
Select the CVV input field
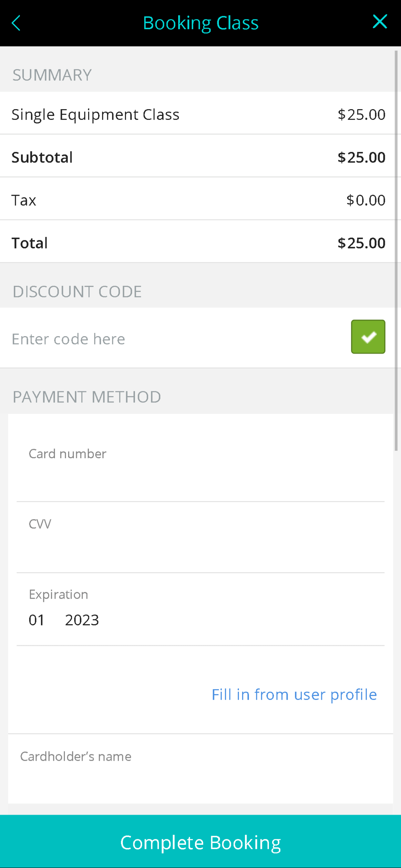point(200,537)
